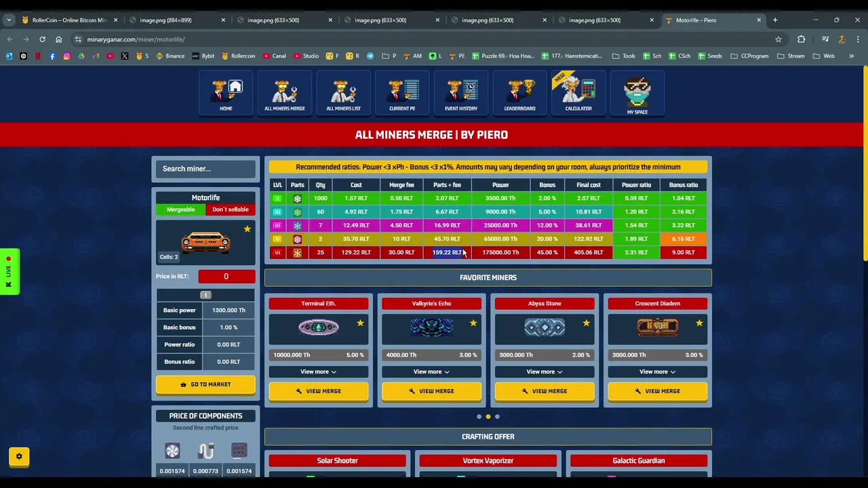Focus the Search miner field
Image resolution: width=868 pixels, height=488 pixels.
(x=205, y=169)
